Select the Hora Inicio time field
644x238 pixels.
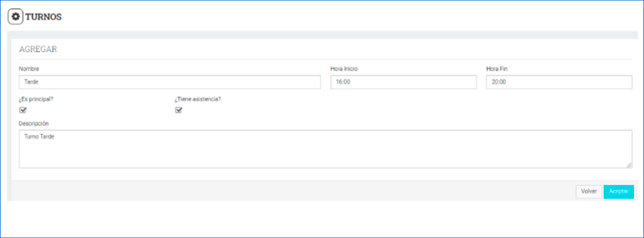(403, 82)
